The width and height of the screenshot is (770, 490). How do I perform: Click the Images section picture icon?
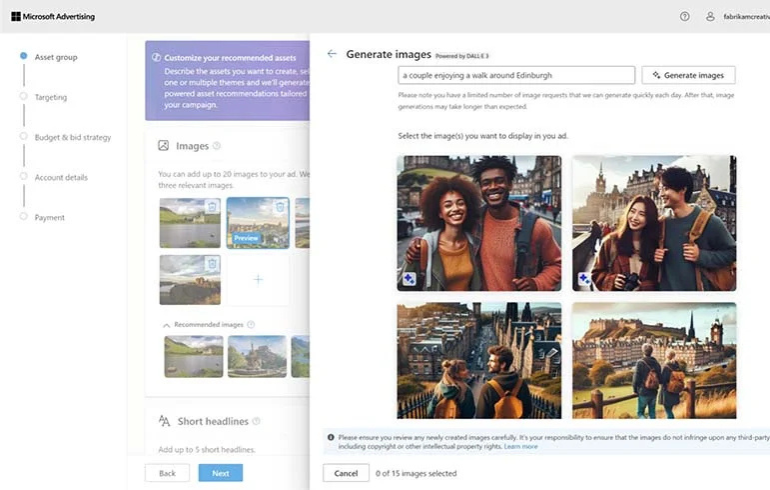coord(164,145)
